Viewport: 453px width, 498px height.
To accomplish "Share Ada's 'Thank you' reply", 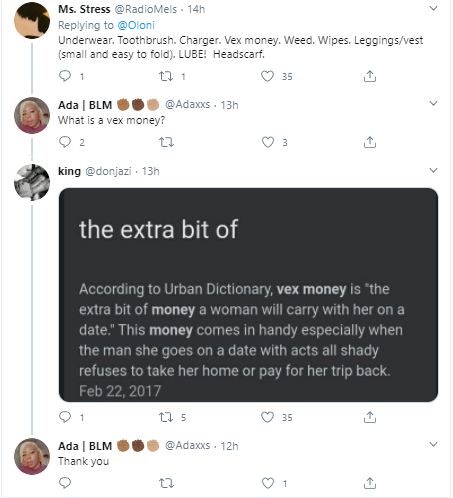I will (x=370, y=483).
